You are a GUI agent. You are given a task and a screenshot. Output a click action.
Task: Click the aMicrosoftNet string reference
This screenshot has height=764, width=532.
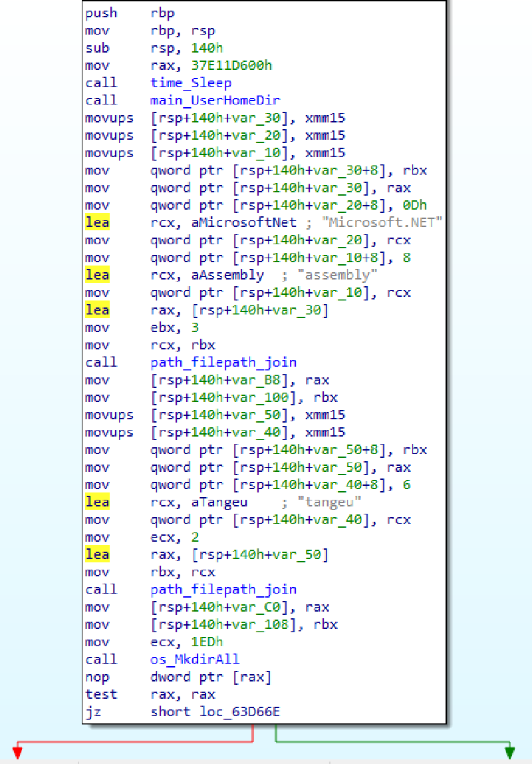pos(227,223)
